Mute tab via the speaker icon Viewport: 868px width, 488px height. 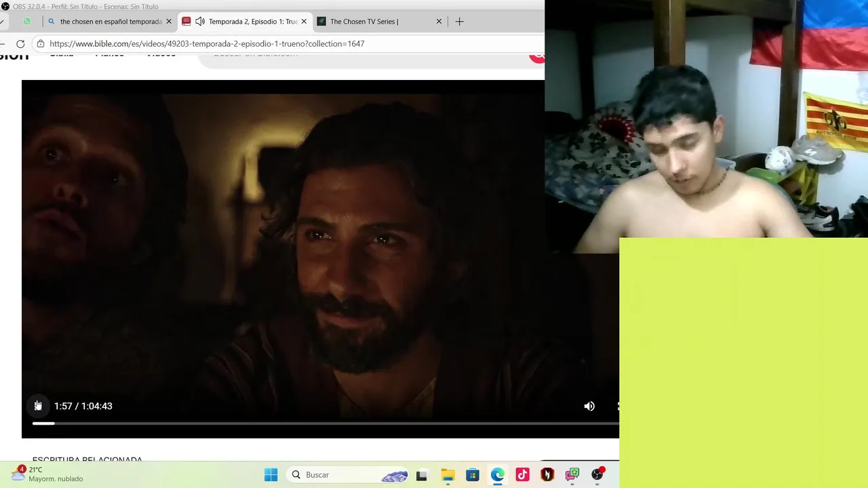coord(200,22)
